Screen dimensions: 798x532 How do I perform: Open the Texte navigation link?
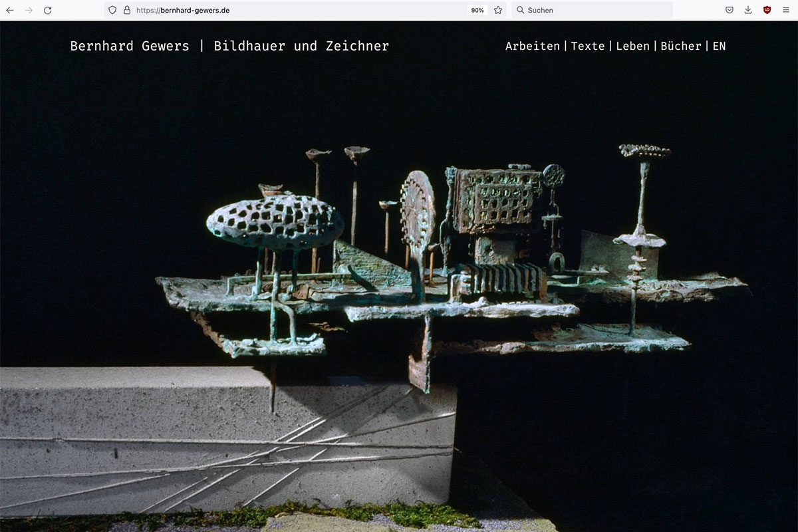point(588,46)
